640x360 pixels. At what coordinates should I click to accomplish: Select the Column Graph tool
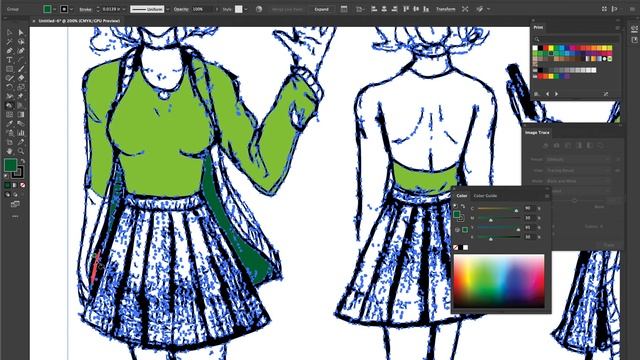point(21,133)
